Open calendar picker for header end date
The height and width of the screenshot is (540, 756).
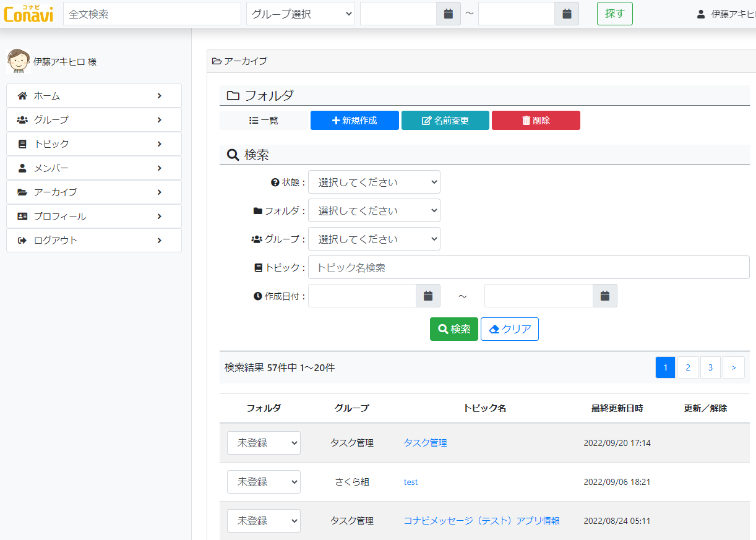pos(566,14)
